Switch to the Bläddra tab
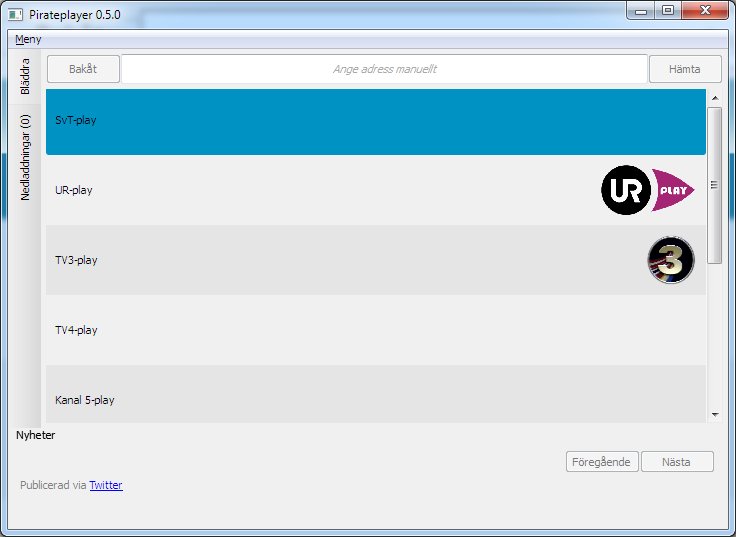736x537 pixels. click(x=25, y=76)
